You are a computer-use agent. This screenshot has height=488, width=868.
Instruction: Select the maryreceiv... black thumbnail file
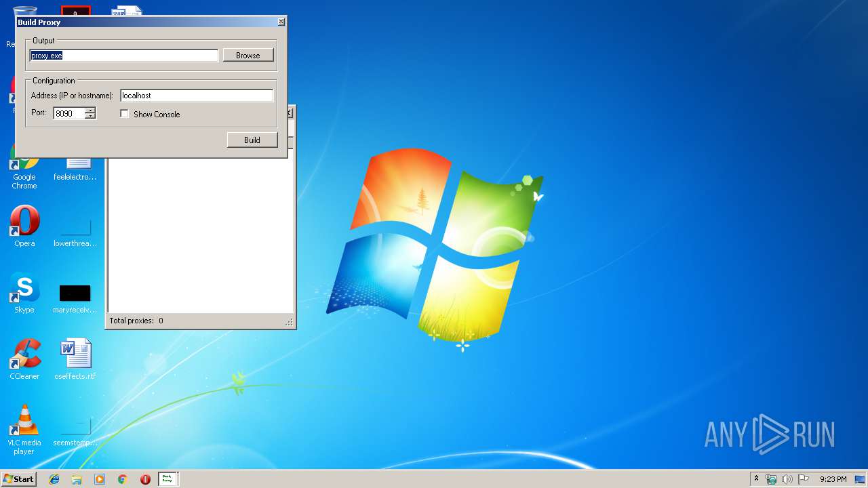[75, 299]
